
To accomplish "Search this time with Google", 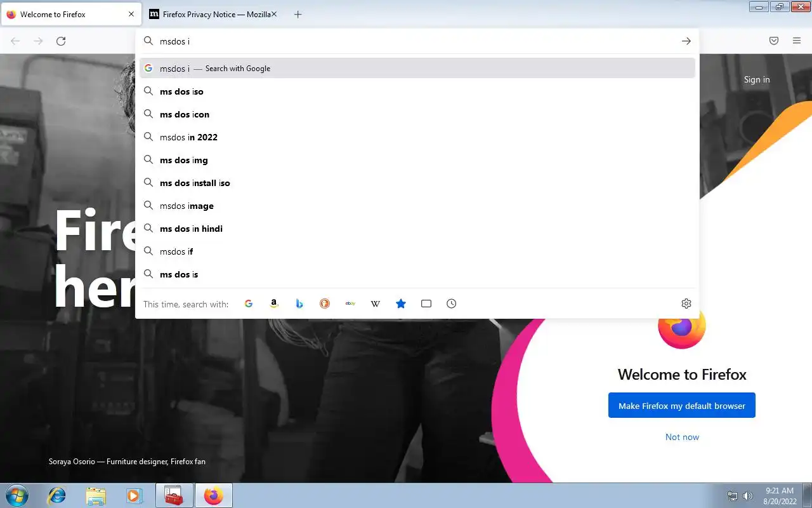I will 249,304.
